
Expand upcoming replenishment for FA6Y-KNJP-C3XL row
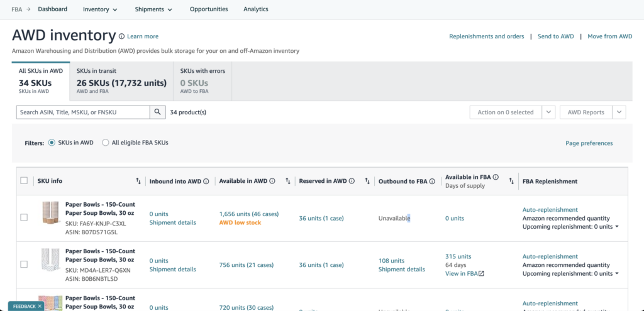[617, 227]
